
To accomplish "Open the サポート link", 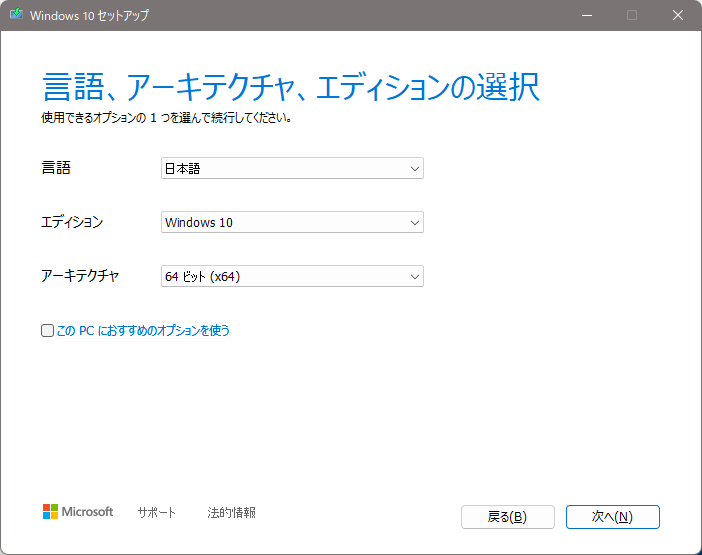I will (157, 512).
